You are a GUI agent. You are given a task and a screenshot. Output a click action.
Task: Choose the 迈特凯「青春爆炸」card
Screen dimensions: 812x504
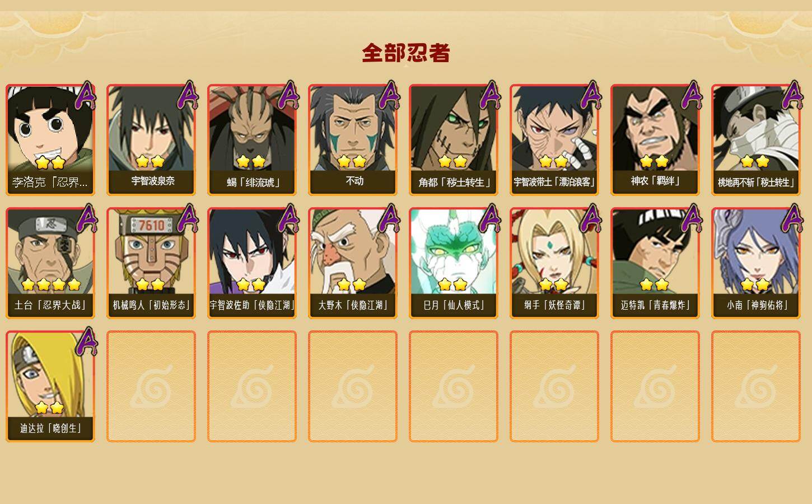click(x=655, y=263)
